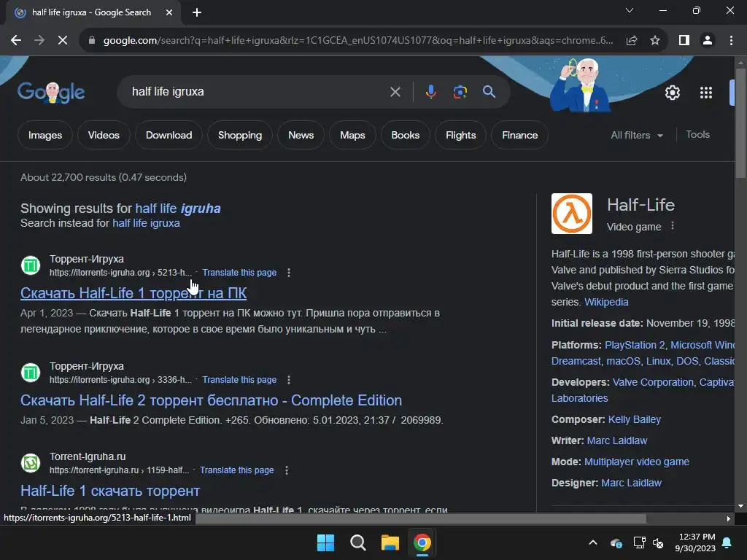Open Скачать Half-Life 1 торрент result
This screenshot has width=747, height=560.
click(x=133, y=293)
